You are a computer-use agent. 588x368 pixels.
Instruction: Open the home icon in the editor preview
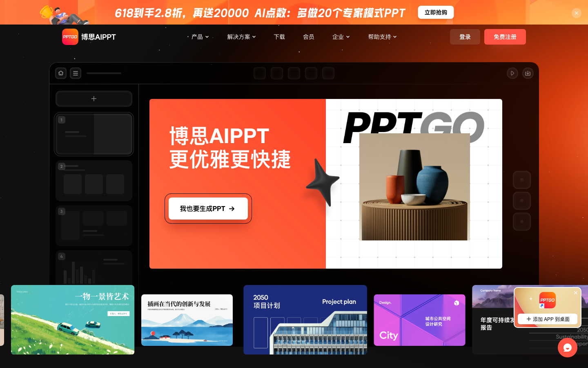coord(61,73)
